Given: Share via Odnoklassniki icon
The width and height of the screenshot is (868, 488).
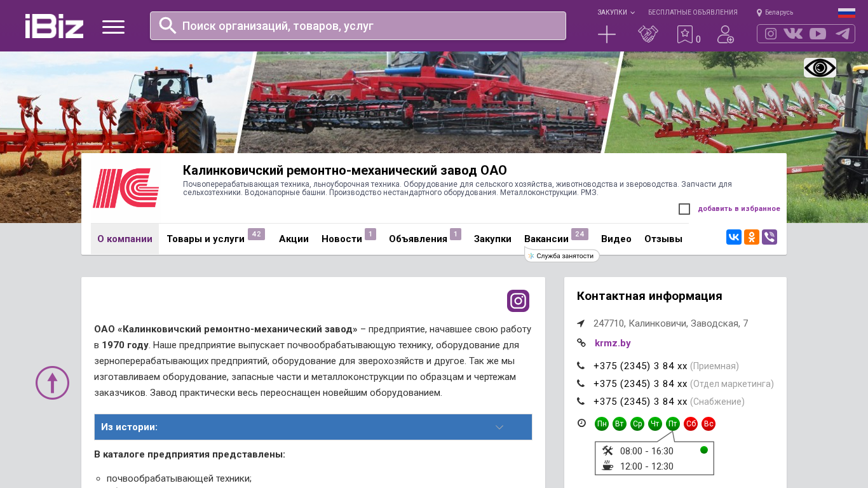Looking at the screenshot, I should [752, 237].
